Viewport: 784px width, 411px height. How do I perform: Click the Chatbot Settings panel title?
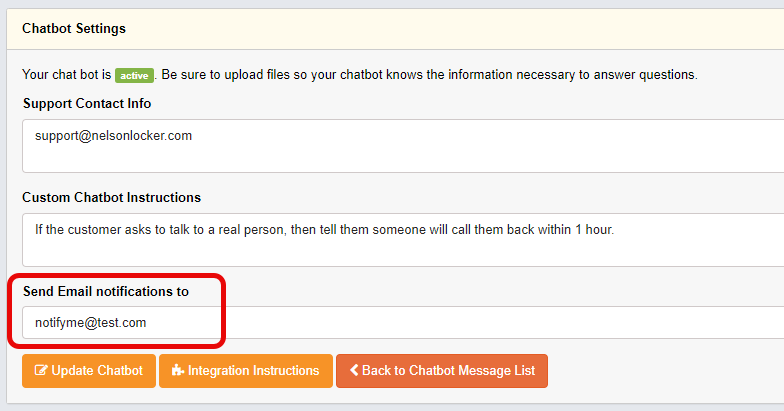74,29
